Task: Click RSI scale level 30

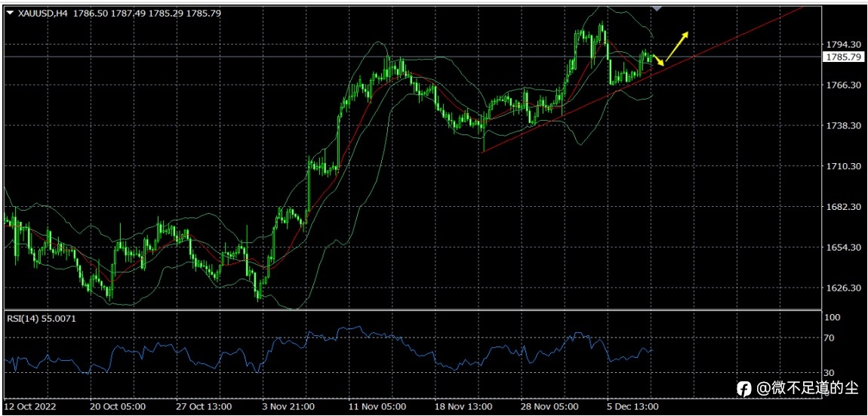Action: click(x=831, y=373)
